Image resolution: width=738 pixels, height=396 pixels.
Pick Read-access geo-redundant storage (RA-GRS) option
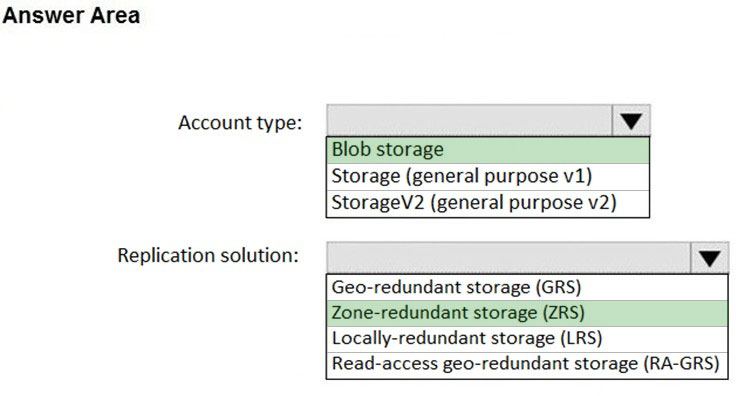pos(527,364)
